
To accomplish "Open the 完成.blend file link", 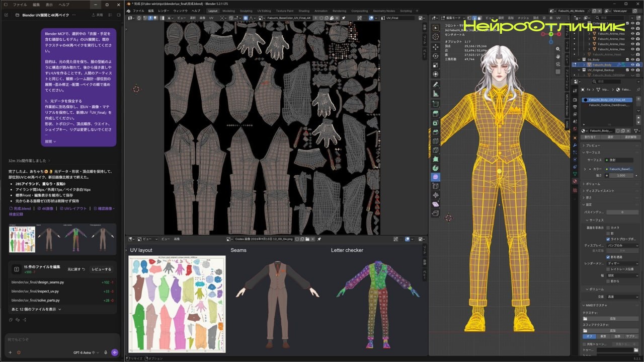I will (x=20, y=208).
